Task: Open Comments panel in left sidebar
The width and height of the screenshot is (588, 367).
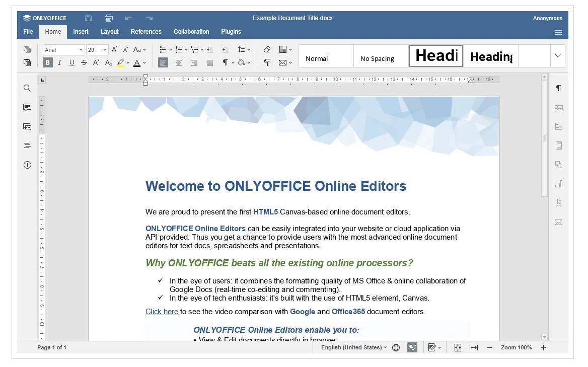Action: (27, 107)
